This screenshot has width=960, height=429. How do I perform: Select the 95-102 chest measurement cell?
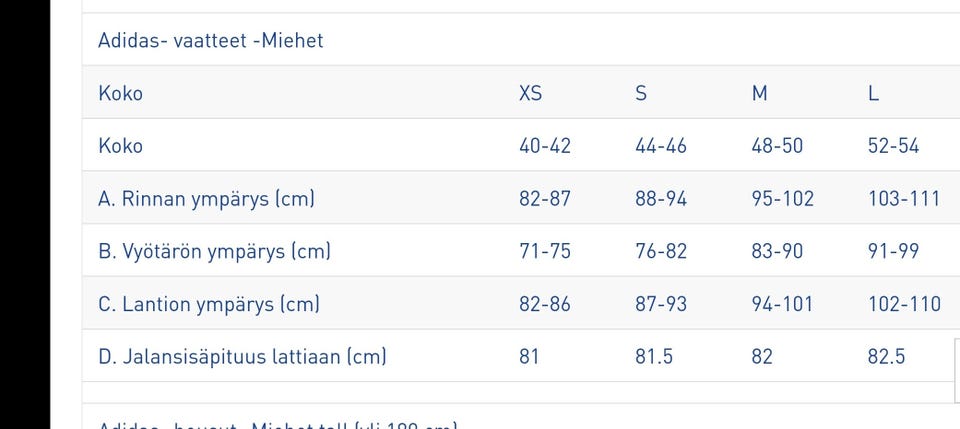tap(783, 198)
